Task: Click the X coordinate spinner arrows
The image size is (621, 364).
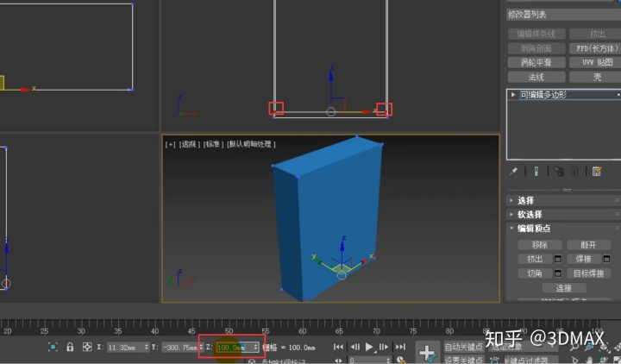Action: 147,348
